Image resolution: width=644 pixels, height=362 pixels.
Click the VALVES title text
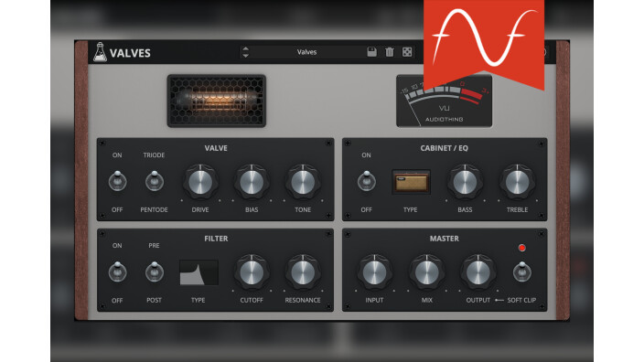130,53
